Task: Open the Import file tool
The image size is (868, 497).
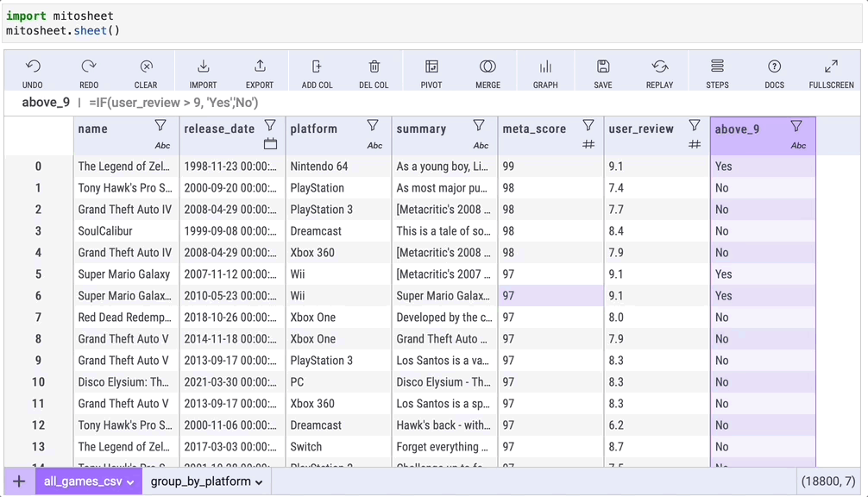Action: pos(203,67)
